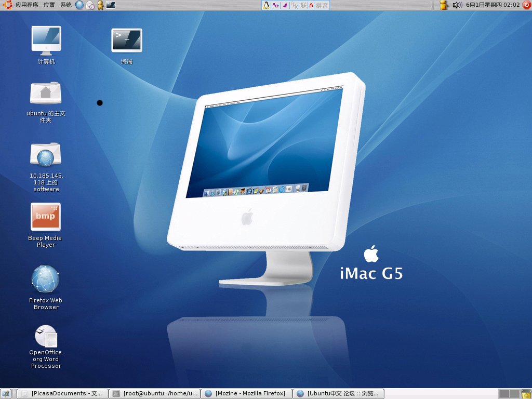532x399 pixels.
Task: Click the yellow messenger figure in system tray
Action: click(x=444, y=5)
